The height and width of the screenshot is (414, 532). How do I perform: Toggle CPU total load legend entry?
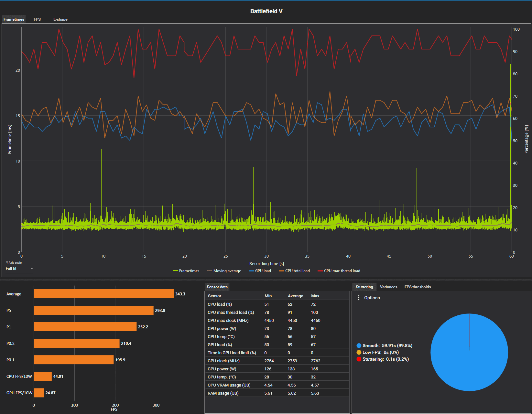294,271
